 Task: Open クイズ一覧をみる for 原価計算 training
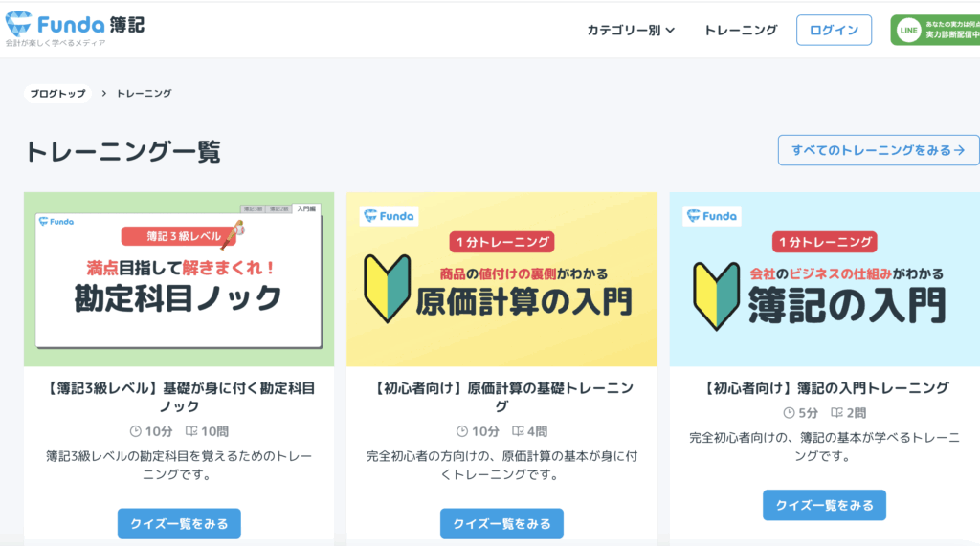click(501, 523)
